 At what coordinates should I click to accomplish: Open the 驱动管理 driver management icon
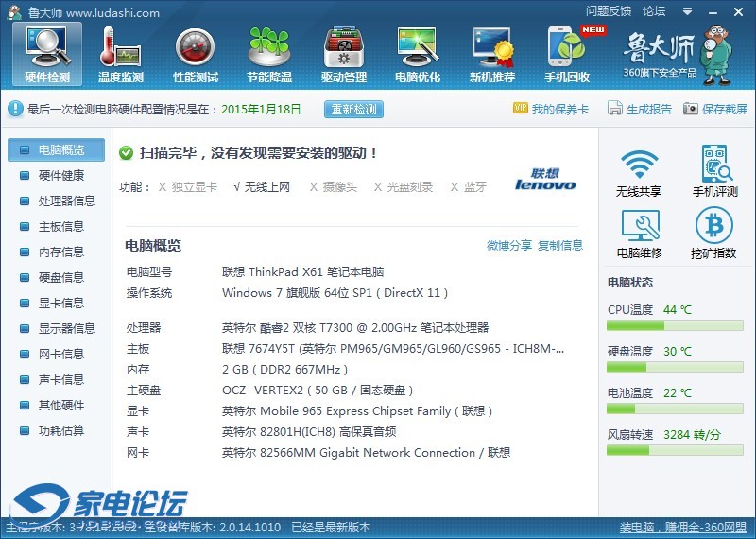click(344, 54)
